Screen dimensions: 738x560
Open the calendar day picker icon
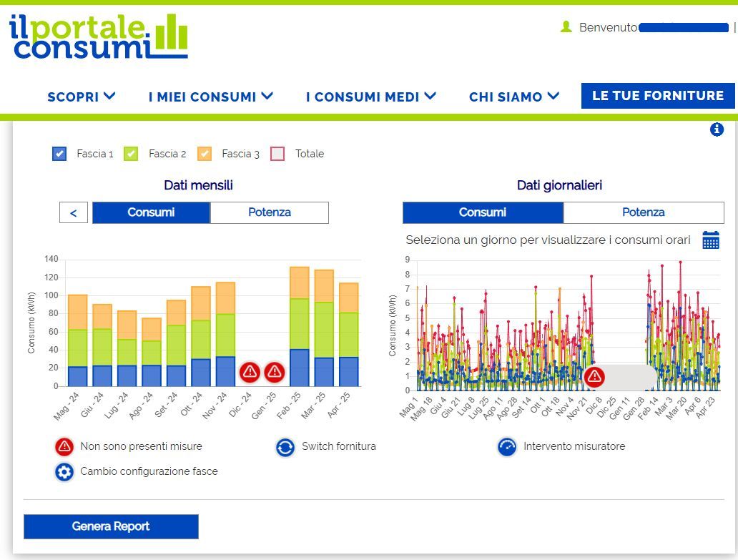pos(711,240)
